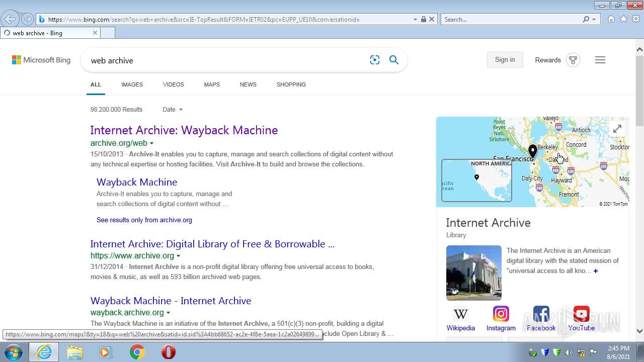
Task: Expand the https://www.archive.org URL dropdown arrow
Action: [x=178, y=256]
